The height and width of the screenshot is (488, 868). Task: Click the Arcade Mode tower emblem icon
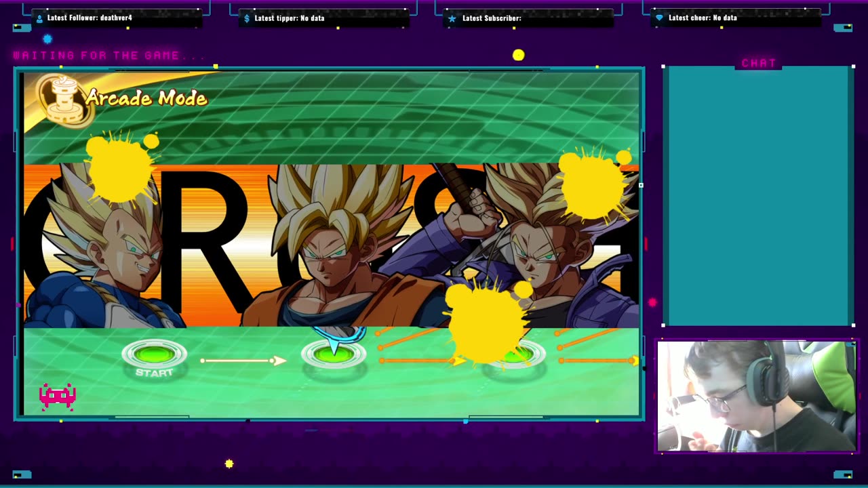point(64,100)
